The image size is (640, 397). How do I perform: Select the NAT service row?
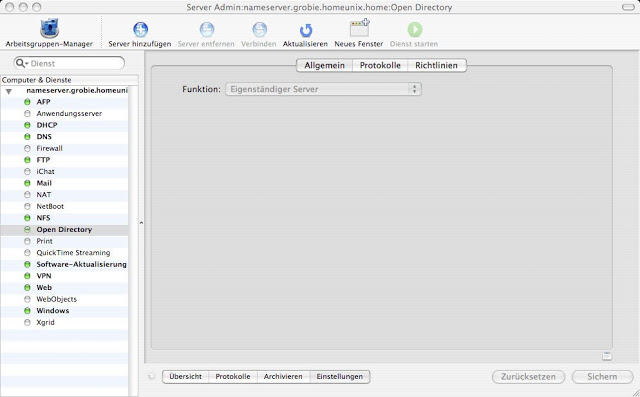click(64, 195)
